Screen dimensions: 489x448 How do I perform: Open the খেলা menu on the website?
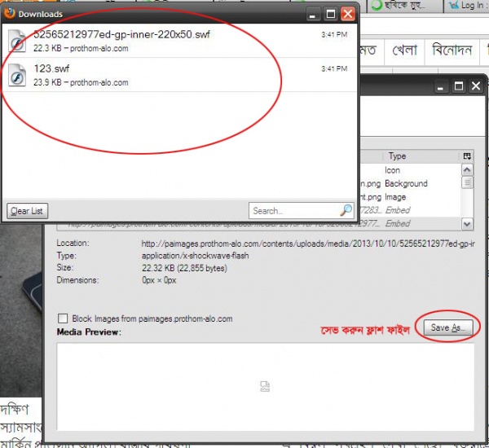point(404,51)
